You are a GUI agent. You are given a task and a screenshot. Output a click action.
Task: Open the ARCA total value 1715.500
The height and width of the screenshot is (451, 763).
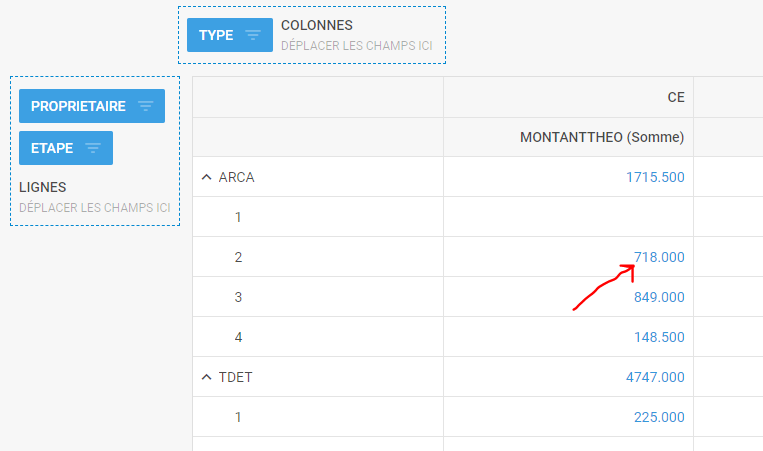click(655, 177)
